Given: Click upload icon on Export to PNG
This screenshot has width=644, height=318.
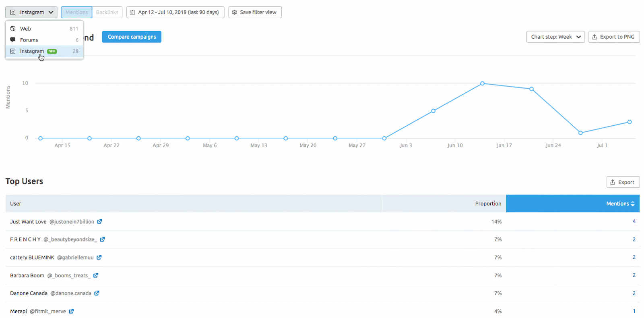Looking at the screenshot, I should (594, 37).
